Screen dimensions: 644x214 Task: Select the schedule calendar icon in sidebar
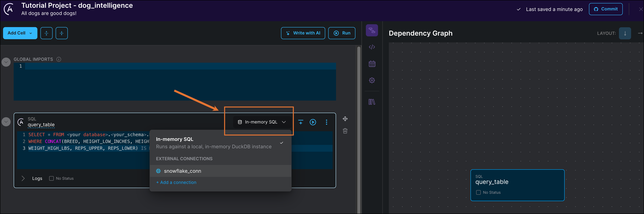[x=372, y=64]
